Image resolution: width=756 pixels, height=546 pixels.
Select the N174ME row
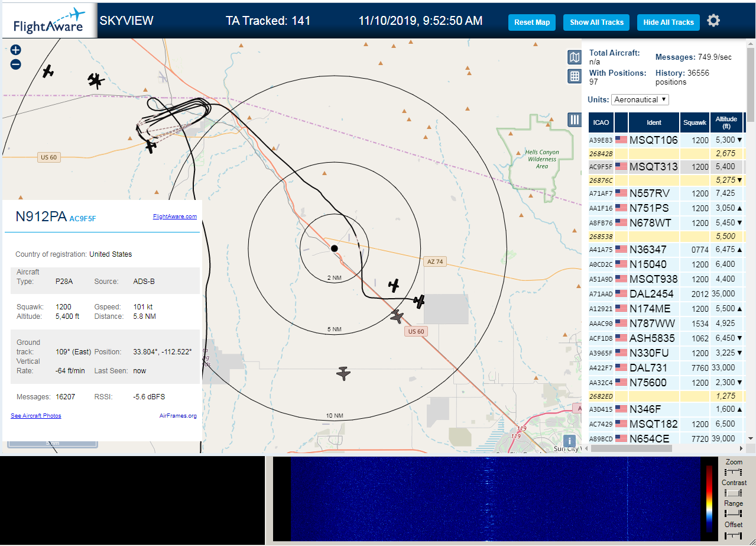pyautogui.click(x=666, y=309)
